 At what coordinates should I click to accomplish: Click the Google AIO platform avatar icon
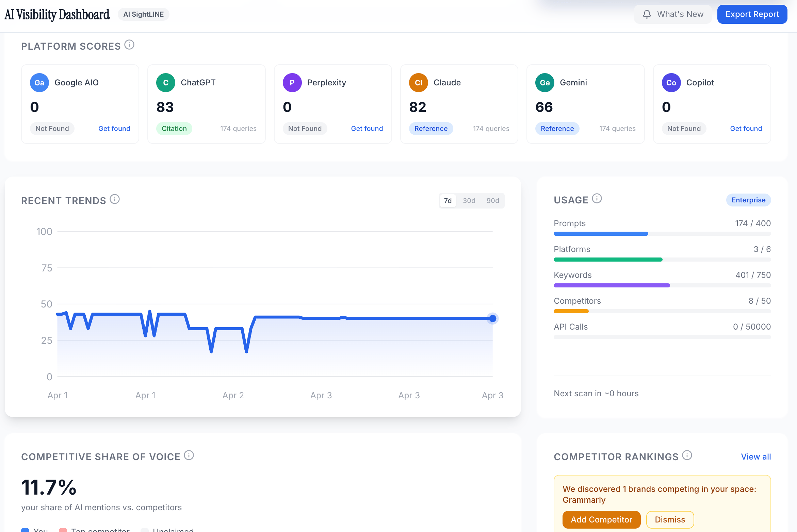pyautogui.click(x=39, y=83)
